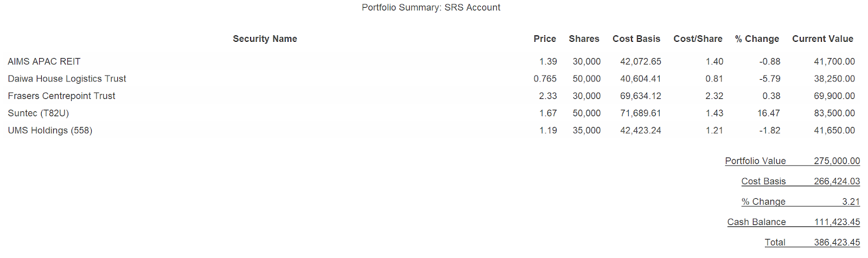This screenshot has height=258, width=868.
Task: Click the % Change summary label
Action: pos(763,202)
